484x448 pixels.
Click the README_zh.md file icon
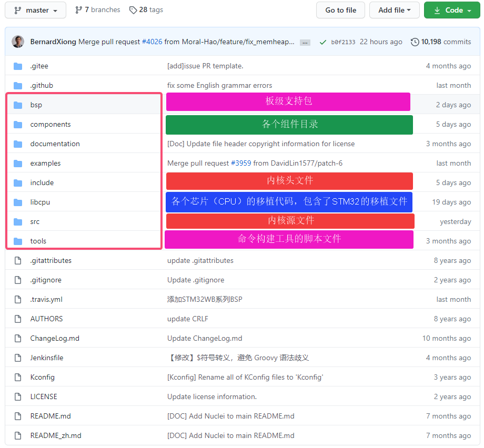[18, 435]
